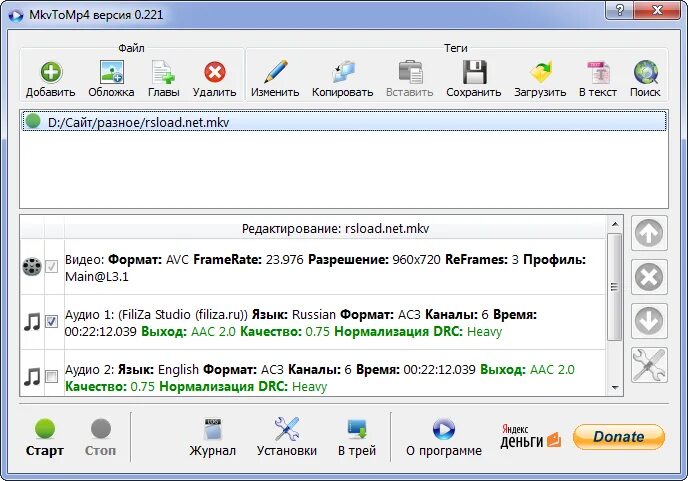Image resolution: width=688 pixels, height=481 pixels.
Task: Move the track down with the arrow button
Action: 649,321
